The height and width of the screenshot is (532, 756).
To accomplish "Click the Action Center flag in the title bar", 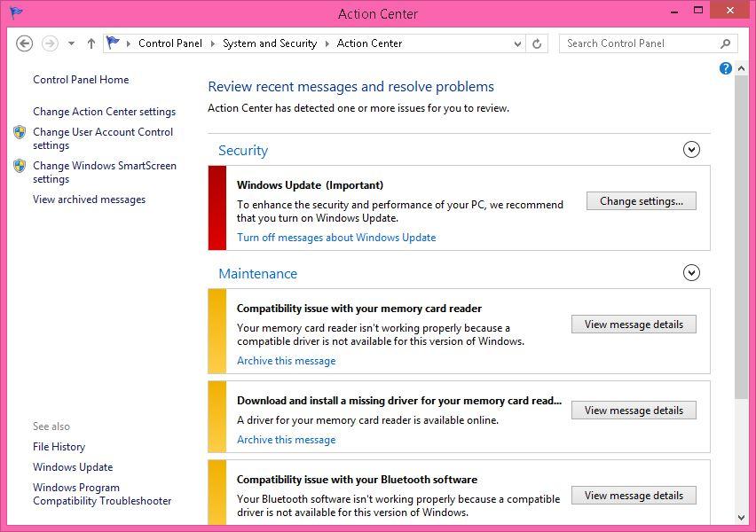I will coord(16,12).
